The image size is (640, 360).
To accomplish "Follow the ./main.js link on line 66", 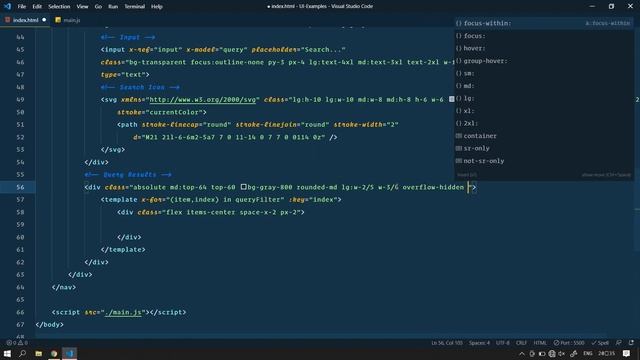I will point(123,312).
